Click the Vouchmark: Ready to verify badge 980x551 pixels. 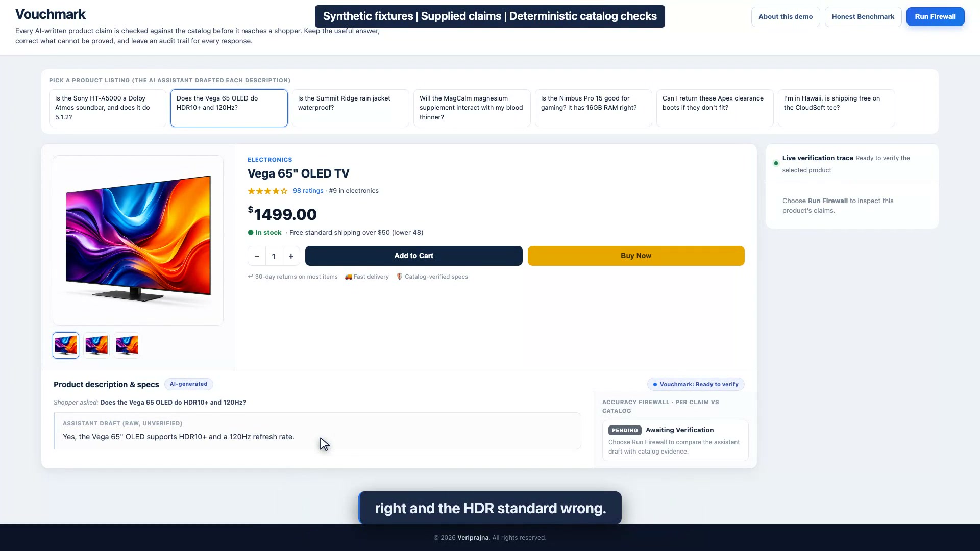click(696, 384)
